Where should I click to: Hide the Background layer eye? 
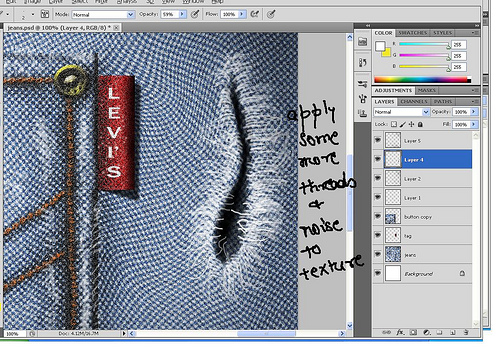coord(378,273)
